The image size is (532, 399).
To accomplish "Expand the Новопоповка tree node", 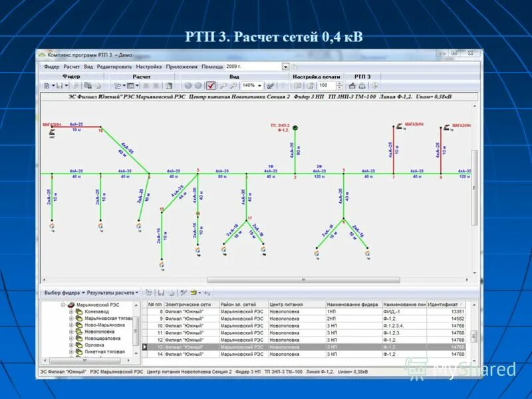I will 71,332.
